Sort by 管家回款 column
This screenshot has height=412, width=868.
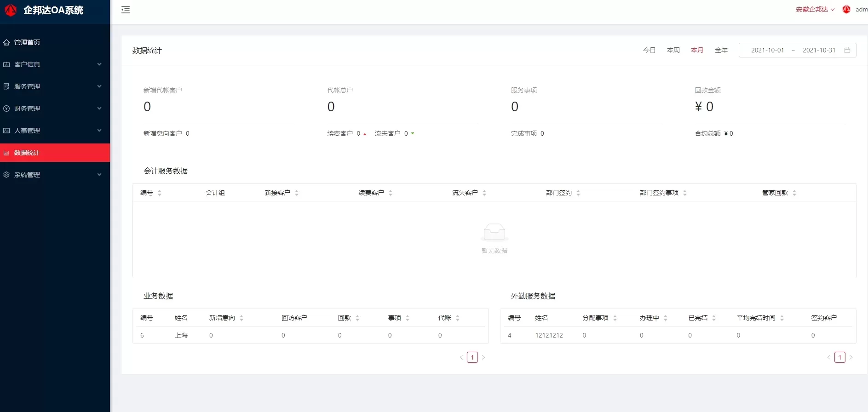click(794, 193)
